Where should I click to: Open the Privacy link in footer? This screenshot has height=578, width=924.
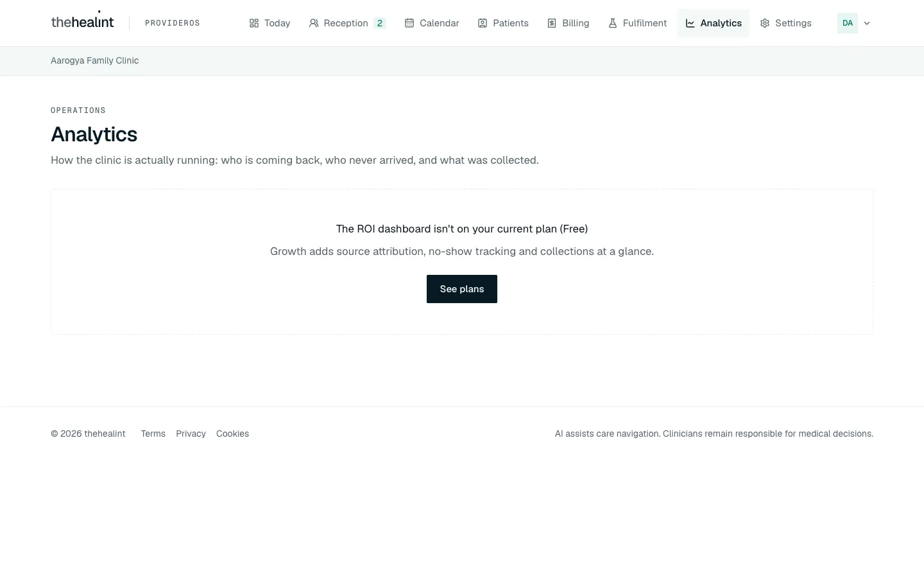point(191,433)
